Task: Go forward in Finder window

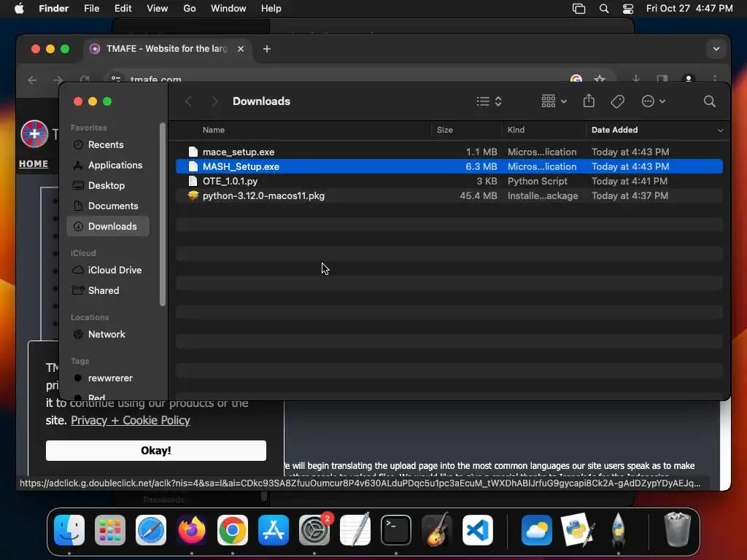Action: click(215, 101)
